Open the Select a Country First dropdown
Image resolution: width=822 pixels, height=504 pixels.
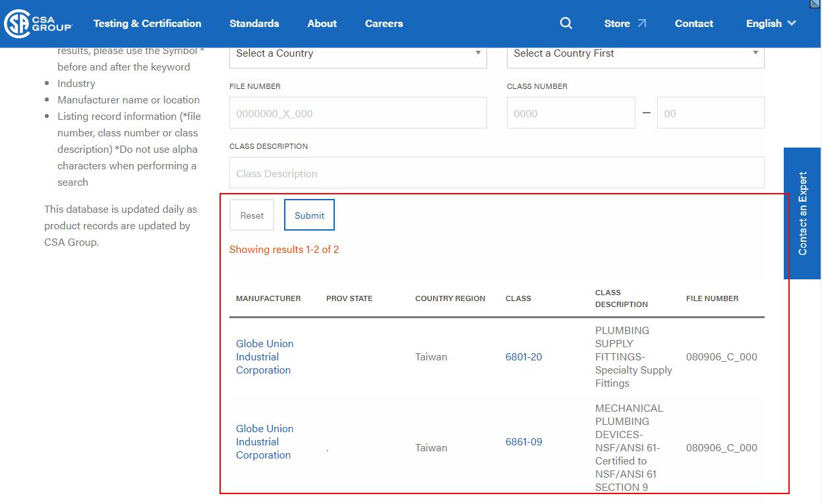[635, 53]
